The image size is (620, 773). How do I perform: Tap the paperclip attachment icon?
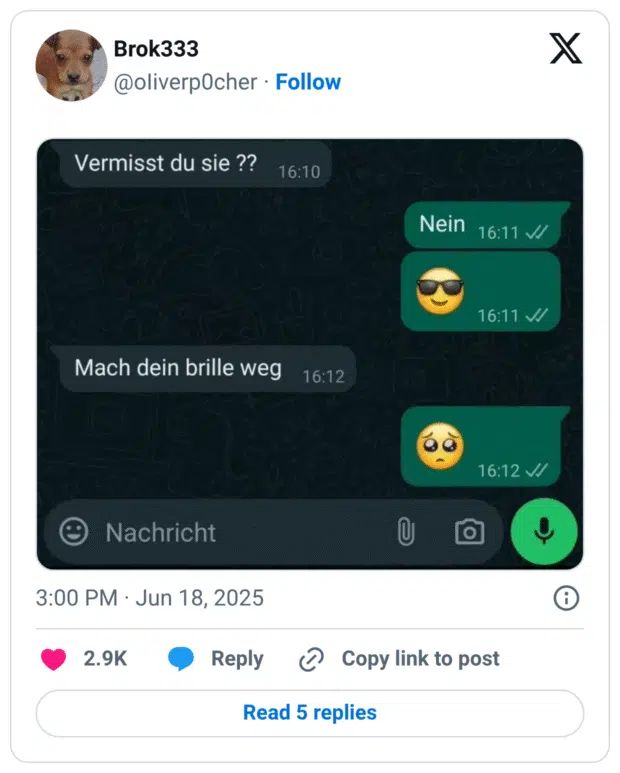405,532
